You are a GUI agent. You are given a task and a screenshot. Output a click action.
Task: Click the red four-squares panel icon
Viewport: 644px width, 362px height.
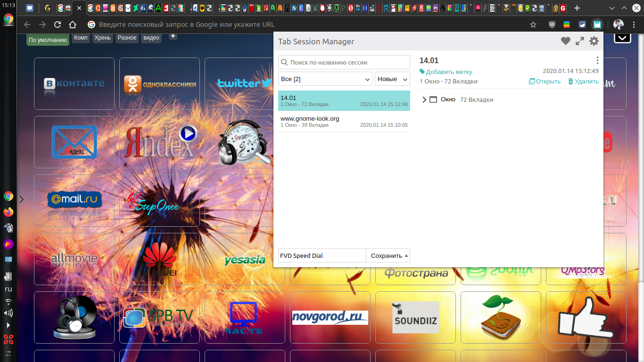pyautogui.click(x=8, y=339)
